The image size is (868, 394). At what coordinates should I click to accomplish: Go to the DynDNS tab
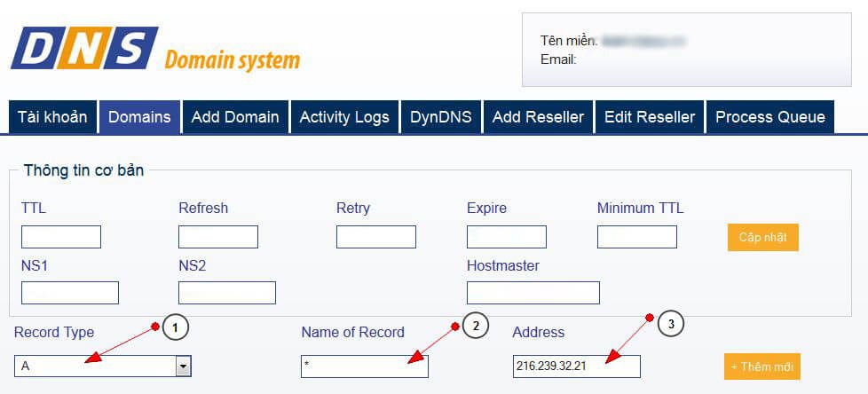(440, 117)
